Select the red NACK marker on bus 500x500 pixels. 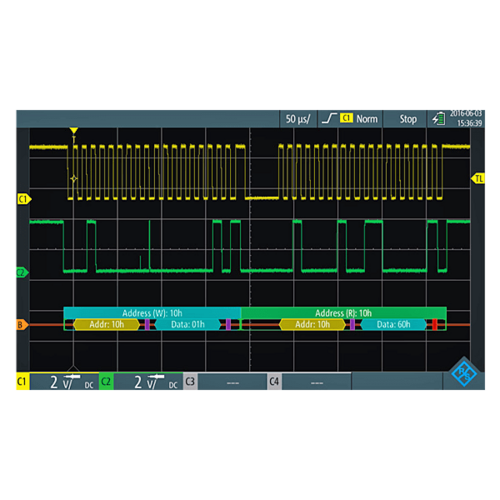(x=435, y=325)
